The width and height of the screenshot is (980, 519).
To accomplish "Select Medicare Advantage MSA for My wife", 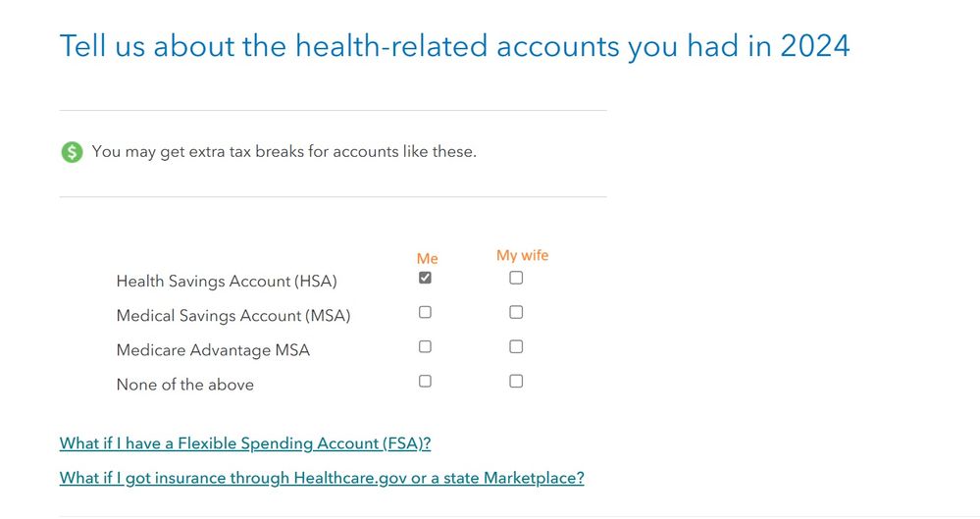I will click(516, 346).
